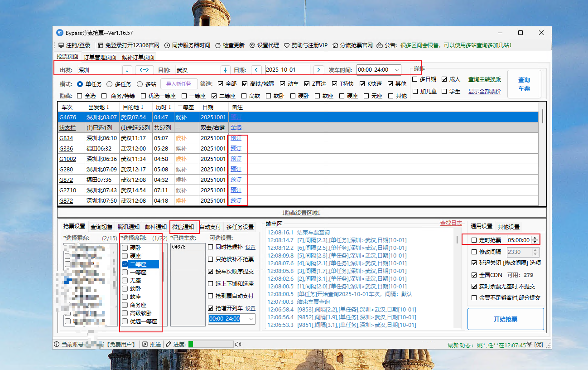Click the 赞助与注册VIP heart icon
Viewport: 588px width, 370px height.
click(287, 45)
